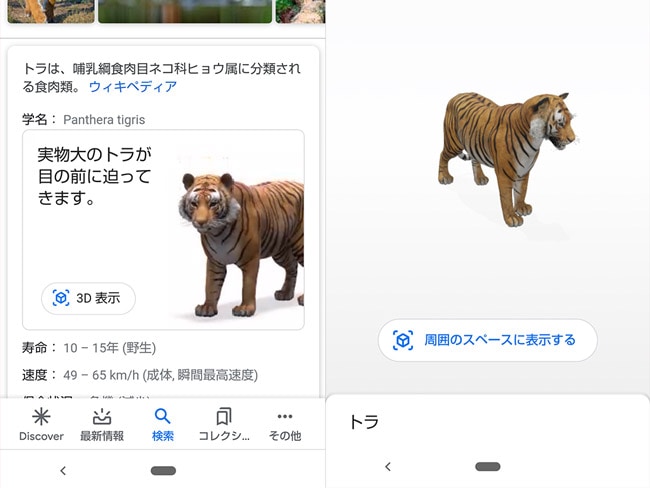Screen dimensions: 650x488
Task: Open the ウィキペディア link
Action: point(133,87)
